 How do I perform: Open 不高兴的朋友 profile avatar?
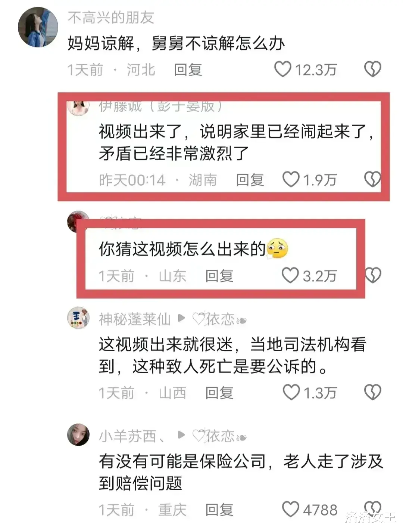(x=38, y=27)
